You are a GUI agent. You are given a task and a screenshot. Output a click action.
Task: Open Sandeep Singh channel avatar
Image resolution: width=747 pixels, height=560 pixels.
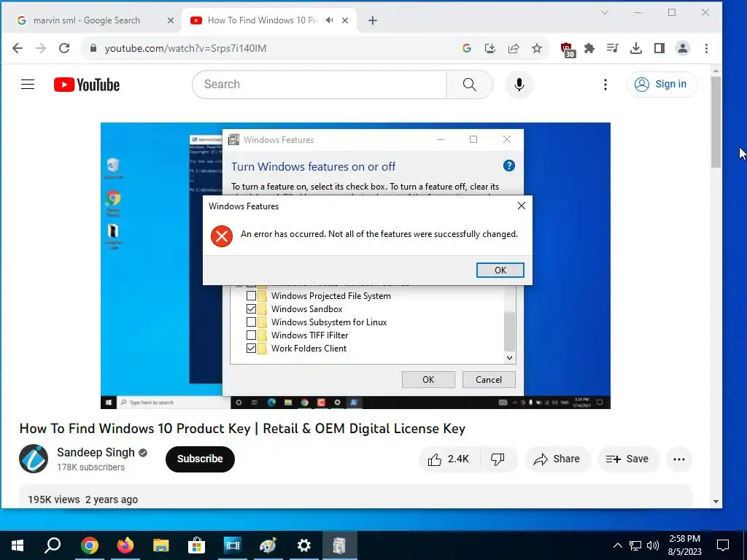coord(34,459)
